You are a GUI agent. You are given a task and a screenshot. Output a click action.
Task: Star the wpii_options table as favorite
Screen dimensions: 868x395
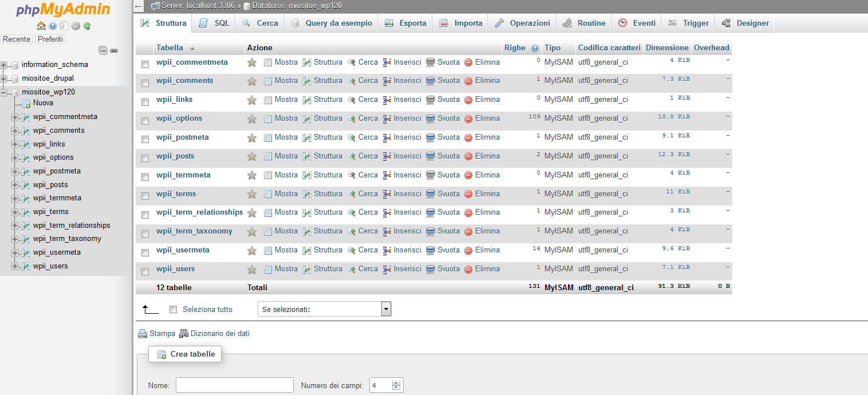point(252,119)
